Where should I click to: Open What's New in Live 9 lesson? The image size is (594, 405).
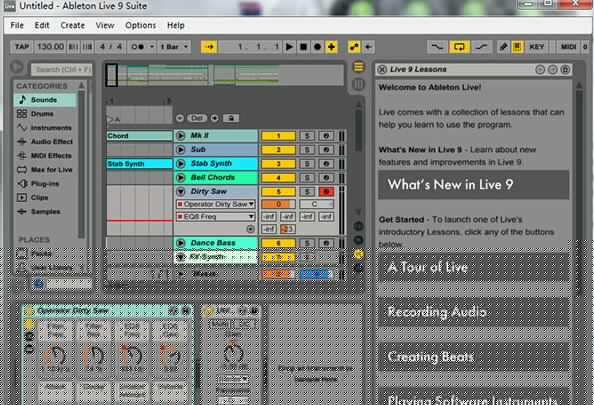[x=474, y=185]
